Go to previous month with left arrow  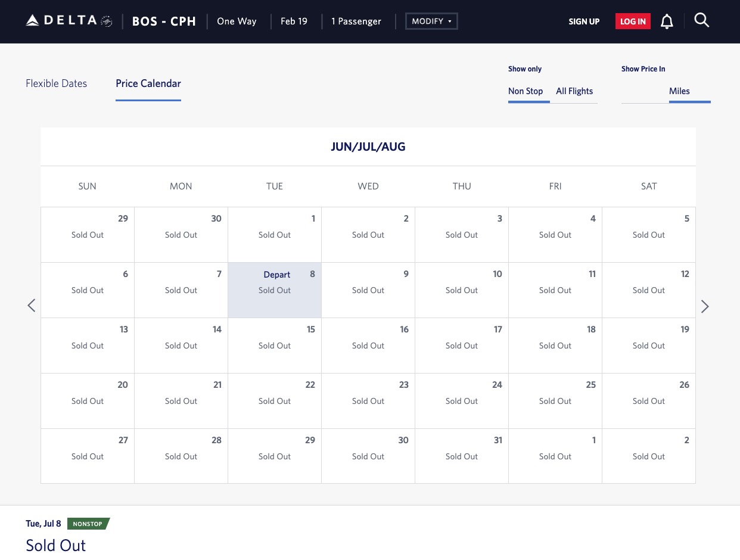pyautogui.click(x=32, y=306)
